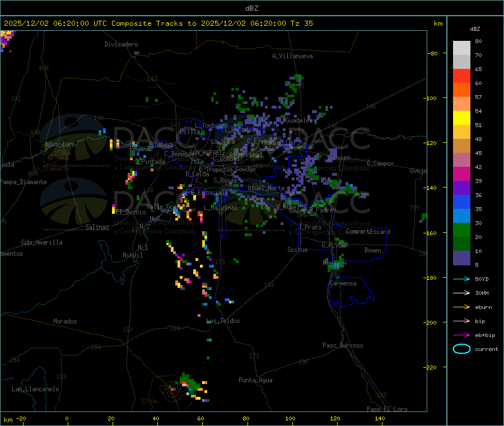This screenshot has width=504, height=426.
Task: Click the 'Nihuil' map label
Action: (x=132, y=255)
